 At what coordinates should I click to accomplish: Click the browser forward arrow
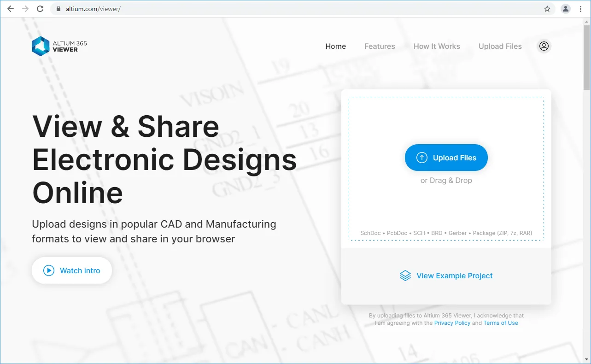(x=25, y=9)
